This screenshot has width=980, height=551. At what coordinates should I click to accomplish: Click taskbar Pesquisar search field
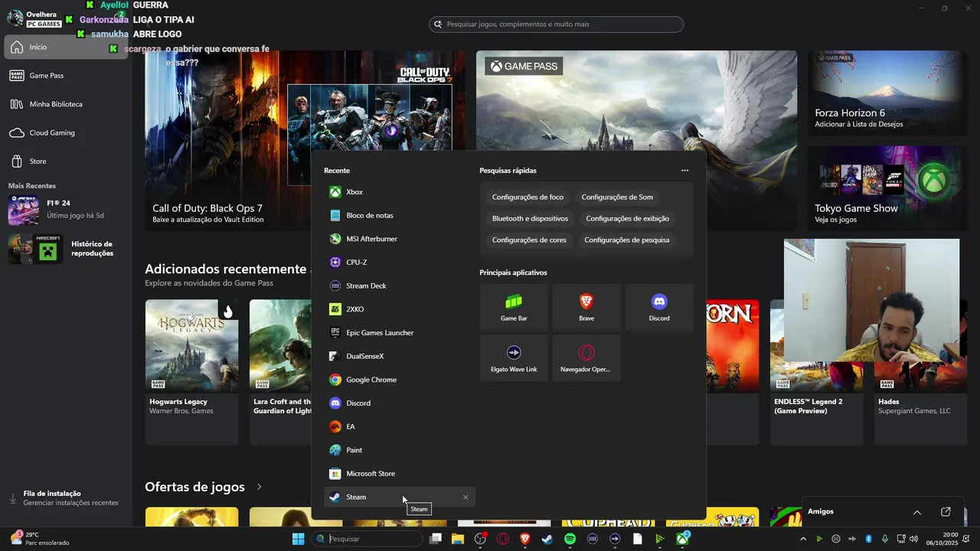pyautogui.click(x=368, y=539)
